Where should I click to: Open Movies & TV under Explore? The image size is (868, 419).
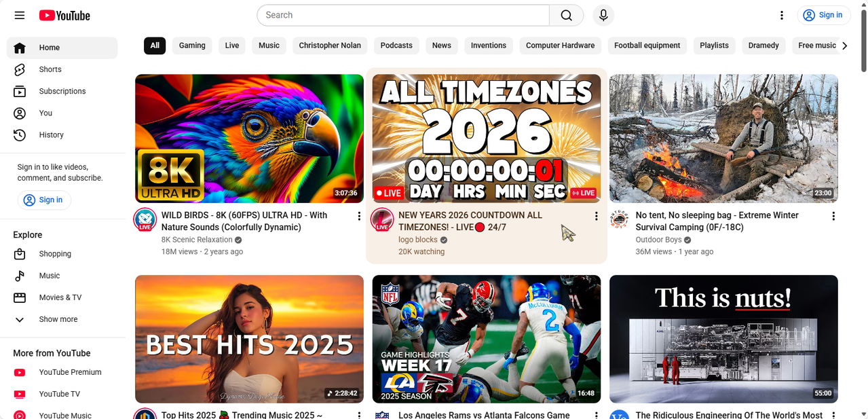click(x=62, y=297)
